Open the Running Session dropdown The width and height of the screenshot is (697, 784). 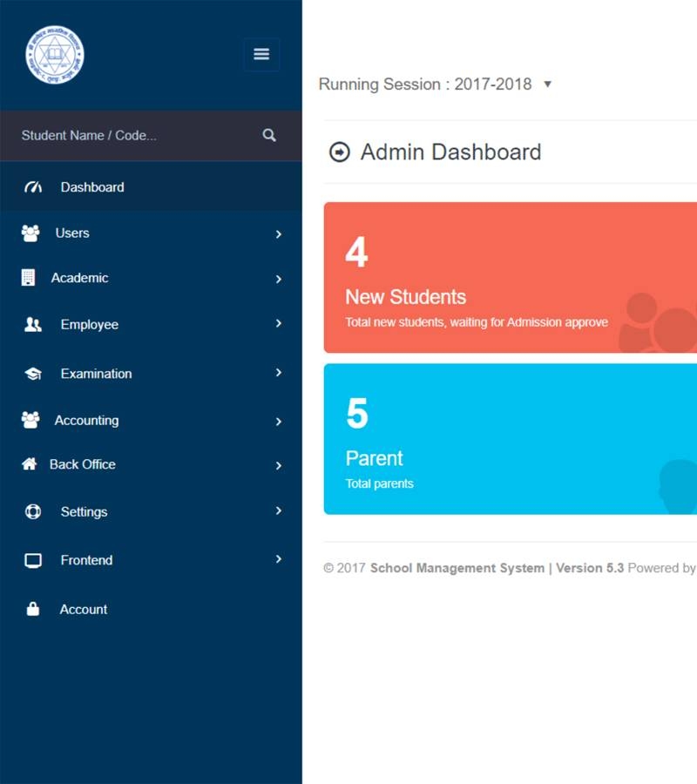[547, 84]
